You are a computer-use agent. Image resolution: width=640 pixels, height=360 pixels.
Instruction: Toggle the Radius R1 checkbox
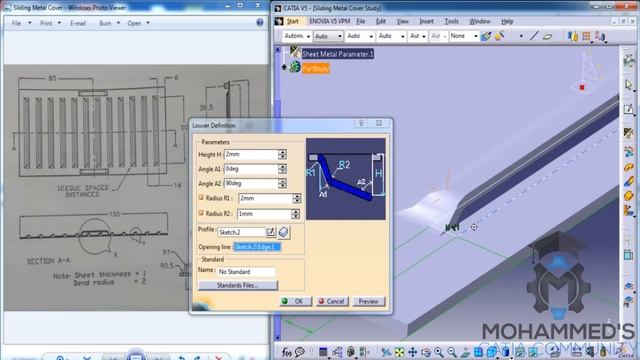click(x=201, y=198)
